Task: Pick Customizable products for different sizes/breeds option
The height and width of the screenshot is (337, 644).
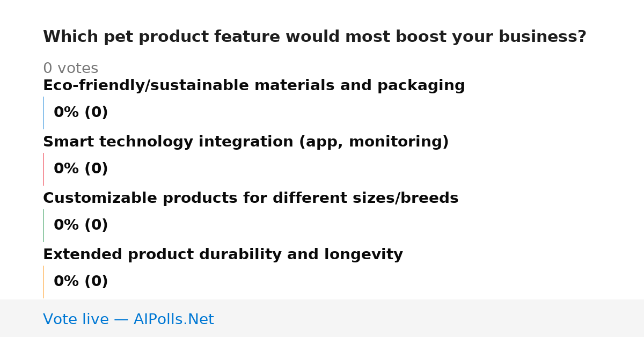Action: [251, 199]
